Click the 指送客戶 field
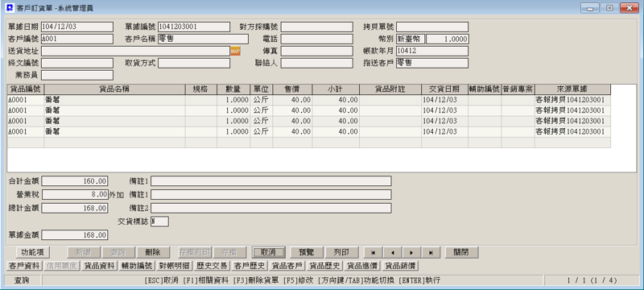This screenshot has width=644, height=290. pyautogui.click(x=432, y=64)
